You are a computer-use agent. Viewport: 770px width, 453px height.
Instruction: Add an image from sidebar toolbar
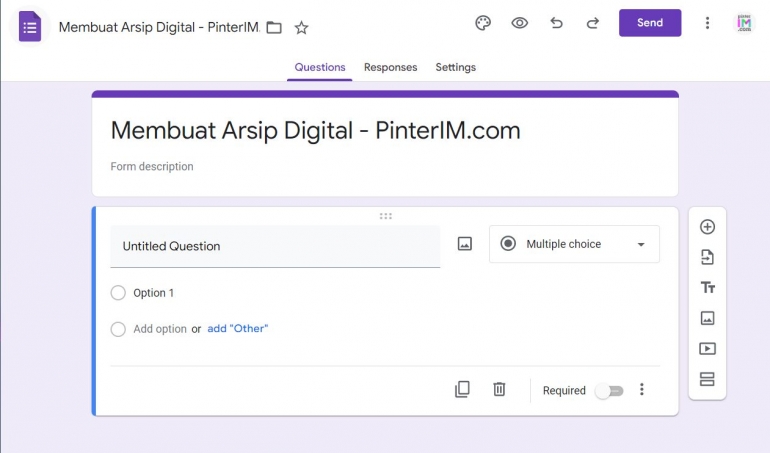707,318
